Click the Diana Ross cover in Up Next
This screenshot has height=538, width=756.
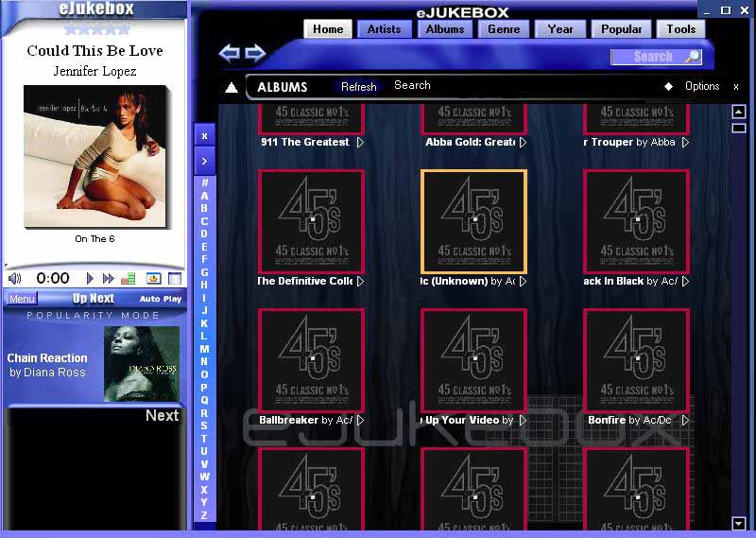[142, 364]
